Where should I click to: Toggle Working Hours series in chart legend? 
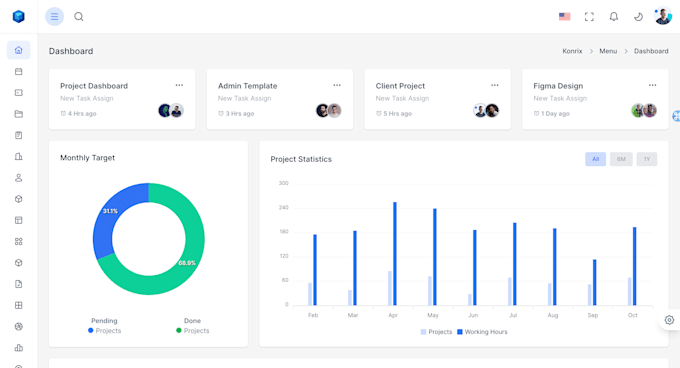[x=482, y=332]
